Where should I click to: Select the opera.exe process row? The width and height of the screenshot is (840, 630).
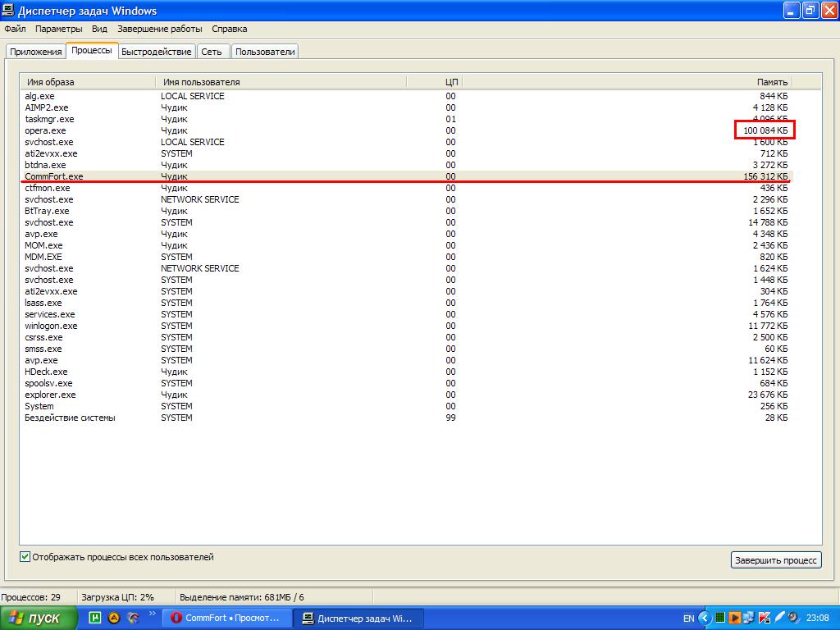(45, 130)
